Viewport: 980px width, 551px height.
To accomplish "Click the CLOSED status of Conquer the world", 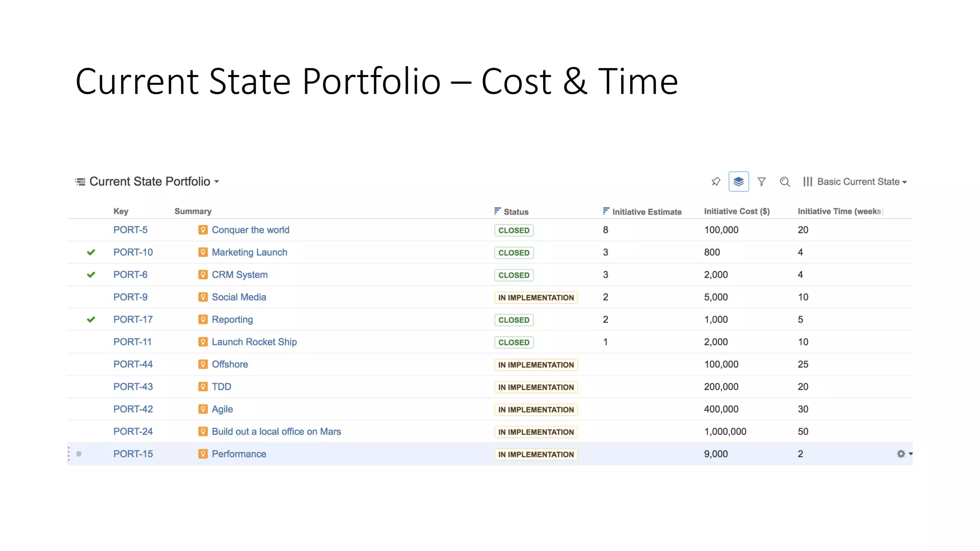I will [514, 231].
